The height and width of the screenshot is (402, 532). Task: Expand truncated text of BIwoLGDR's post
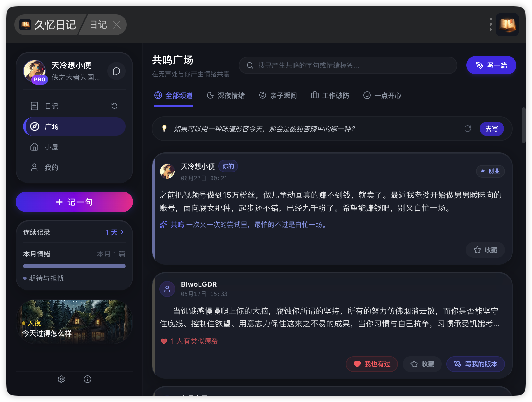point(496,324)
